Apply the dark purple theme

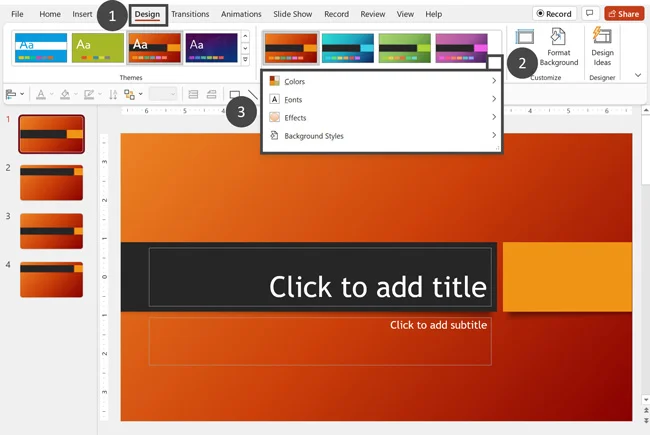tap(211, 48)
